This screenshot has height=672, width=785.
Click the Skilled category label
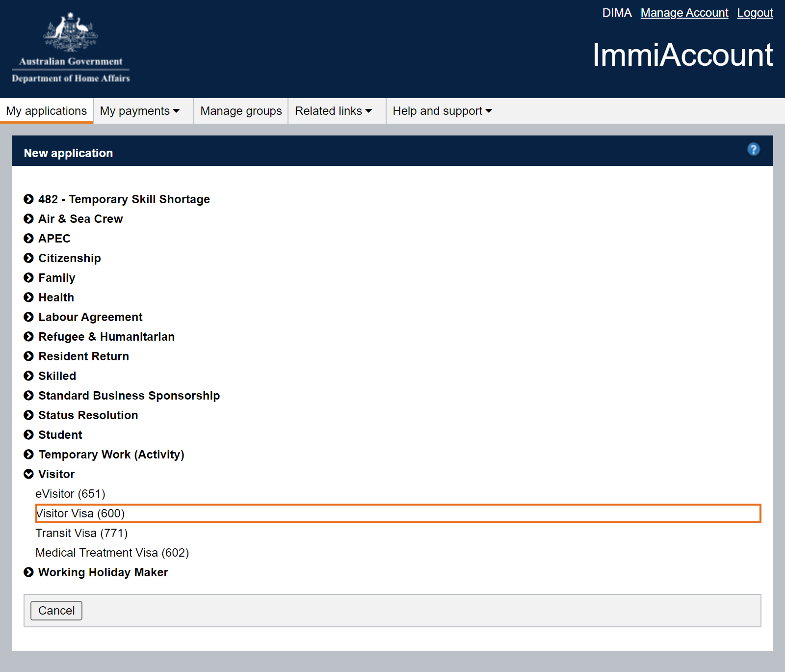click(x=57, y=376)
